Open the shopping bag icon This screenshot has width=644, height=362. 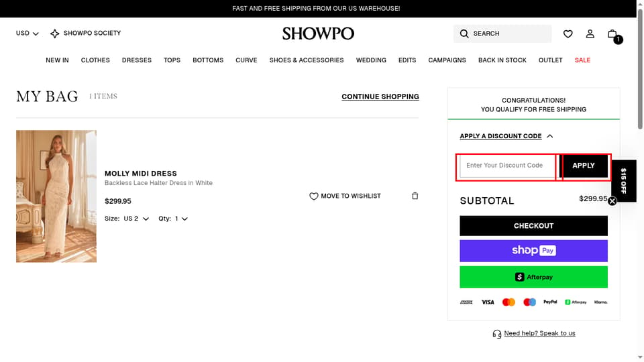pyautogui.click(x=614, y=36)
